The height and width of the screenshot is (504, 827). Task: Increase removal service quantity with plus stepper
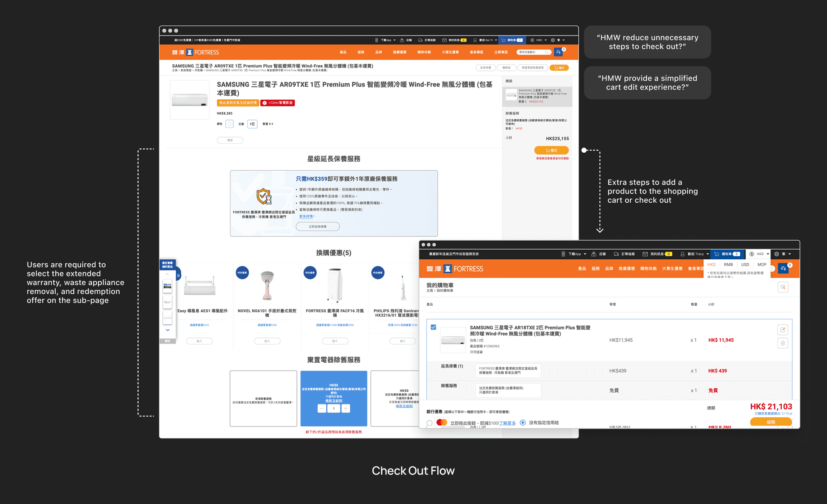pyautogui.click(x=346, y=408)
